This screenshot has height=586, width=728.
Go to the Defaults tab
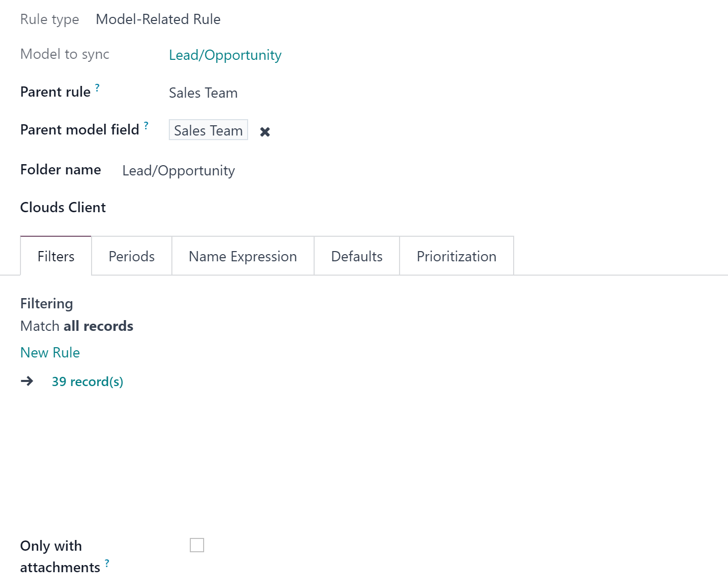point(357,256)
